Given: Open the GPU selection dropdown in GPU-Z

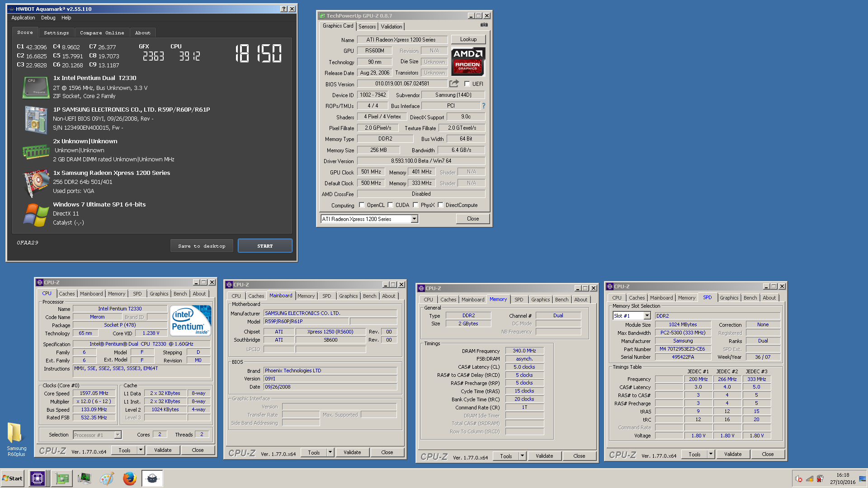Looking at the screenshot, I should [x=414, y=219].
